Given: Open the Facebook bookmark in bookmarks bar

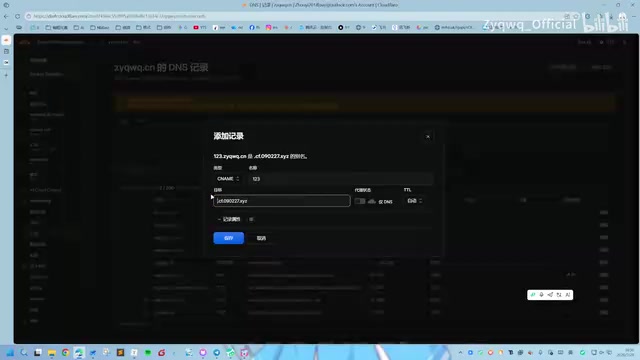Looking at the screenshot, I should coord(255,27).
